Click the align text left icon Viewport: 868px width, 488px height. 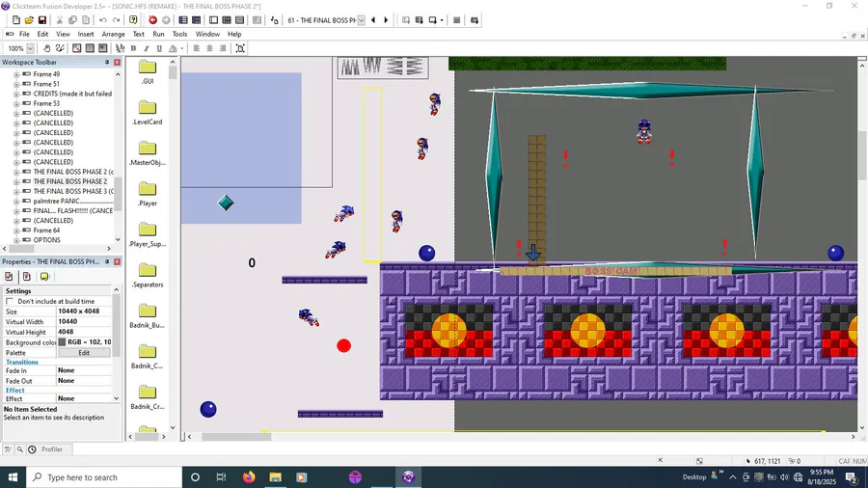click(x=197, y=48)
